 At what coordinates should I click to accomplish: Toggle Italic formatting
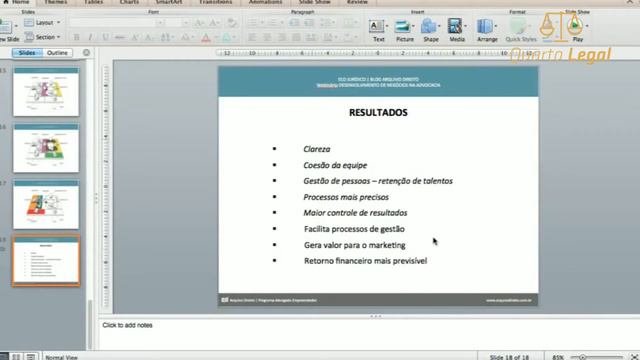coord(90,38)
